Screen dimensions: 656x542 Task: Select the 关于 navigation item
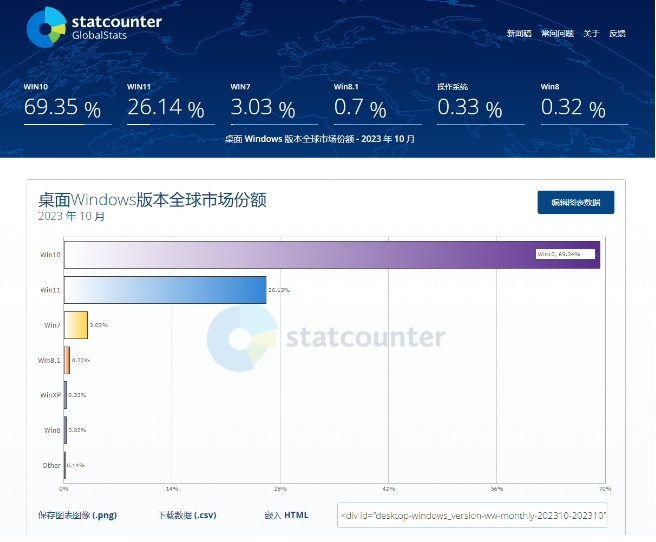pyautogui.click(x=591, y=34)
